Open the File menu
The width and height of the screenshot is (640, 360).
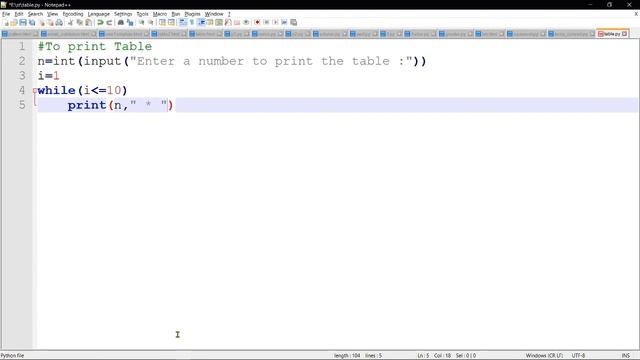click(6, 14)
